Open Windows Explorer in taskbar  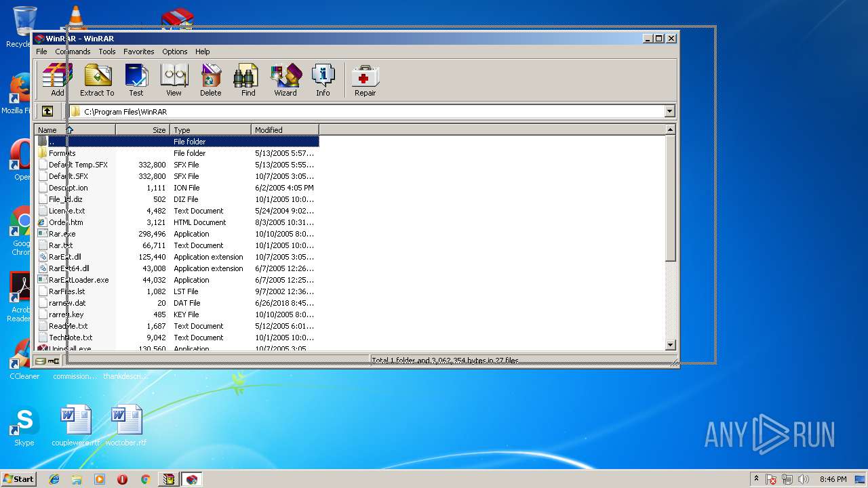coord(77,479)
